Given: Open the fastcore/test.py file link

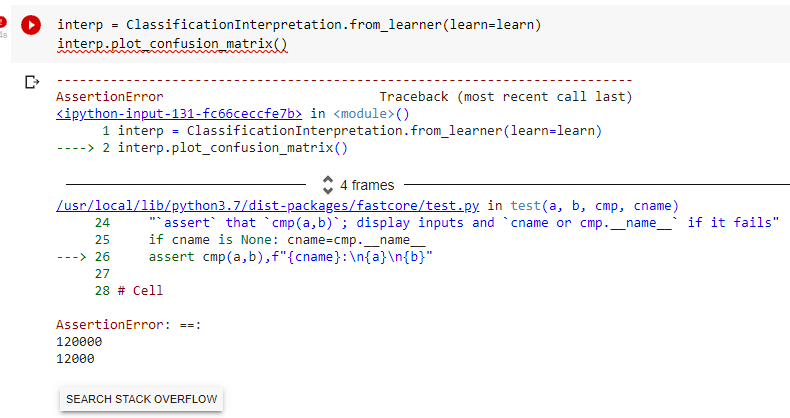Looking at the screenshot, I should pyautogui.click(x=269, y=205).
